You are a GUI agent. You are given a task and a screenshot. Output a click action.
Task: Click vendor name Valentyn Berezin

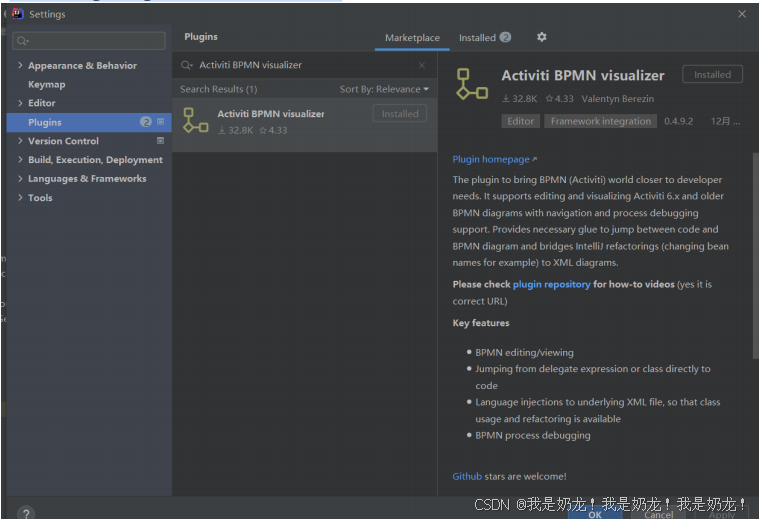[618, 99]
